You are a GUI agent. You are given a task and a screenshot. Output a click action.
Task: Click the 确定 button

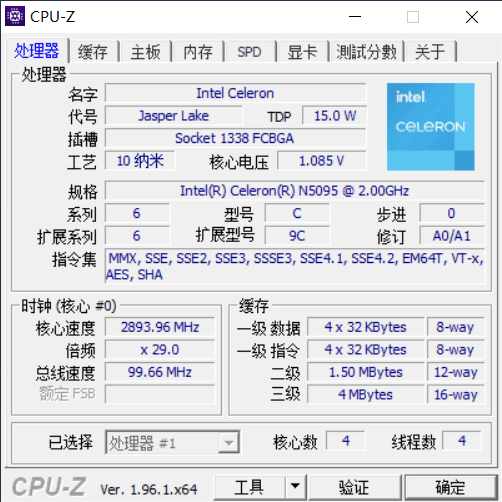450,487
